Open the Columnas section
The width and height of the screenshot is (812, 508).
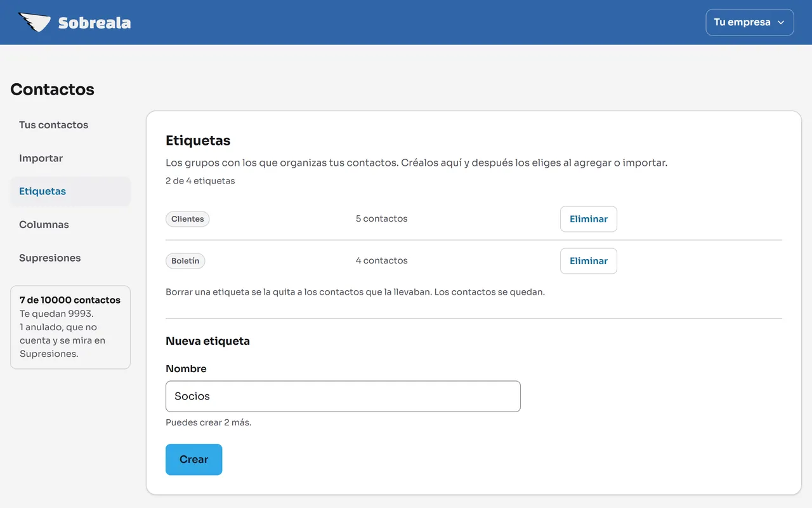(70, 225)
